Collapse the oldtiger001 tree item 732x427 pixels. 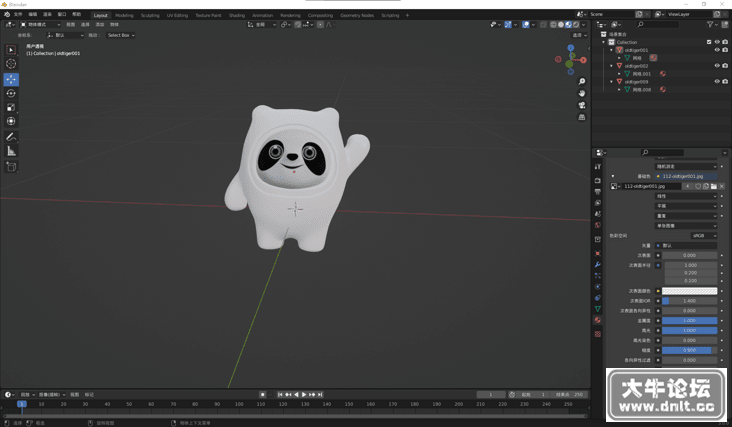pos(612,50)
